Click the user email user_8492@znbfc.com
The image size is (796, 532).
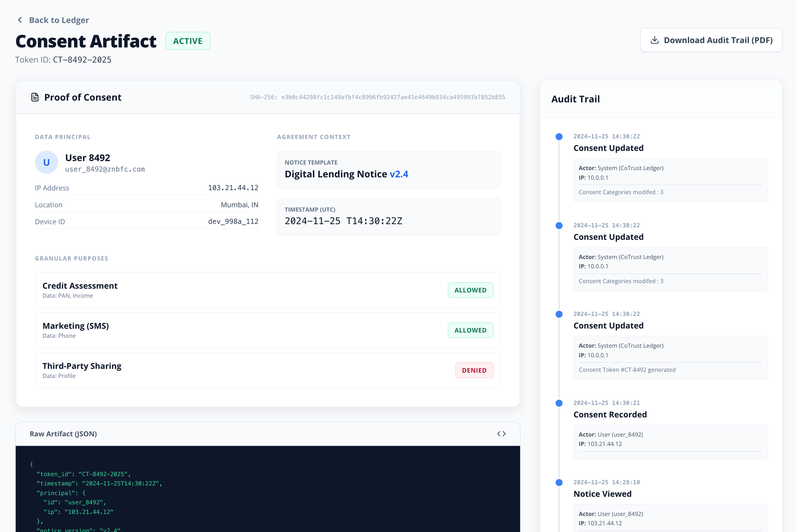pos(105,169)
